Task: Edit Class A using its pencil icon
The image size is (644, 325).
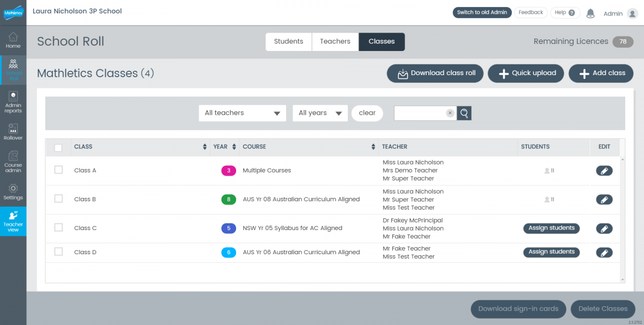Action: [604, 170]
